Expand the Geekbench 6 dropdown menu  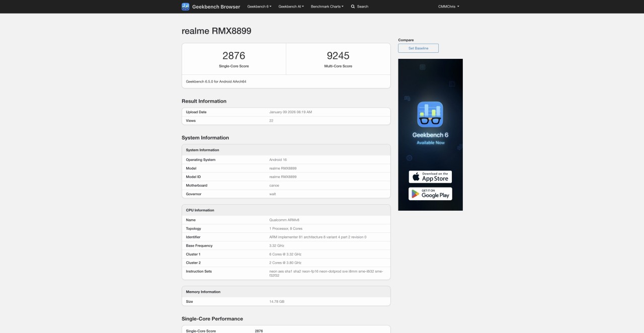[259, 7]
